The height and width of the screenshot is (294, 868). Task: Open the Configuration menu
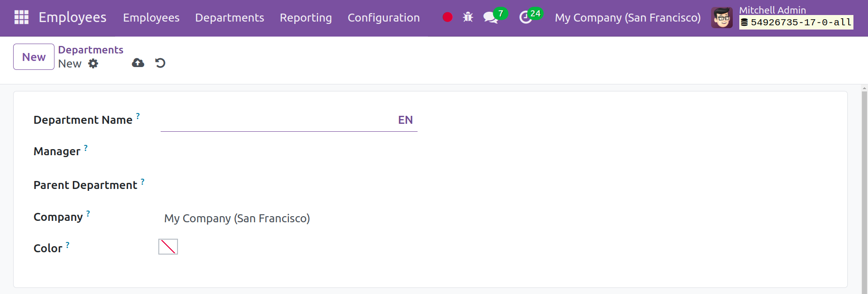pos(384,18)
